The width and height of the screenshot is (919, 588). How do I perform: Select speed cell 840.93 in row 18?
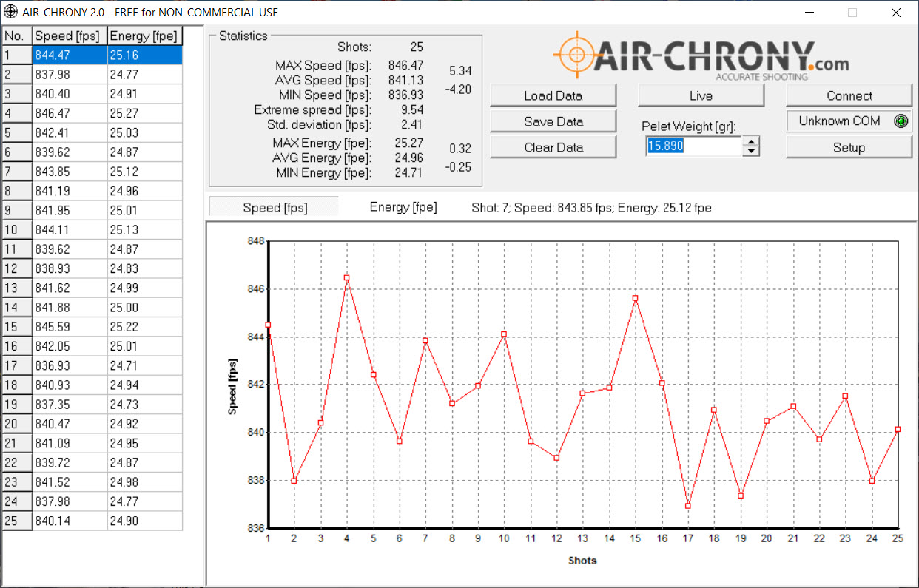[x=70, y=385]
